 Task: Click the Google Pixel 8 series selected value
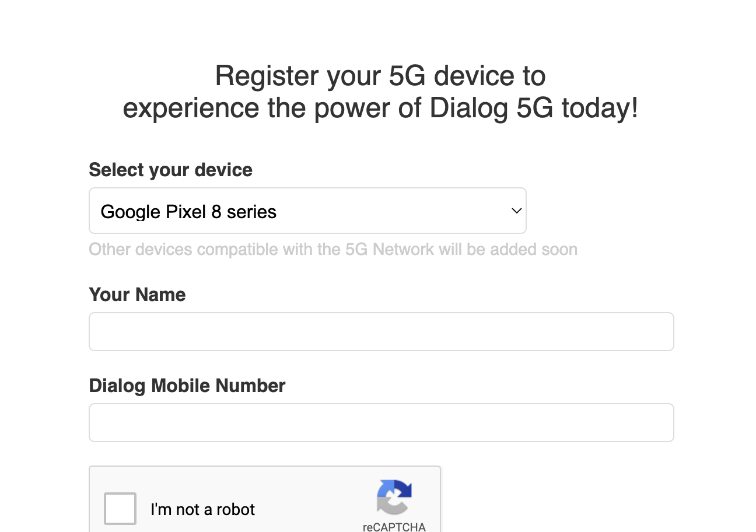[x=188, y=212]
